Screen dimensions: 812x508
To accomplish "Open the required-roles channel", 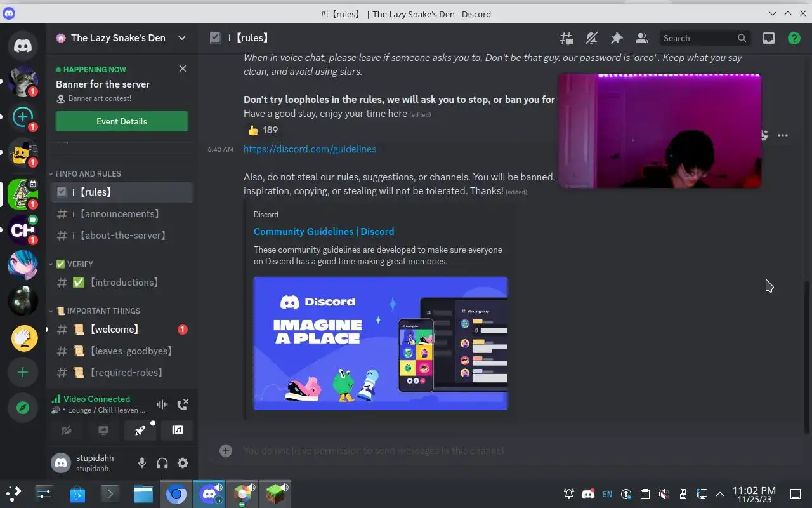I will tap(121, 372).
